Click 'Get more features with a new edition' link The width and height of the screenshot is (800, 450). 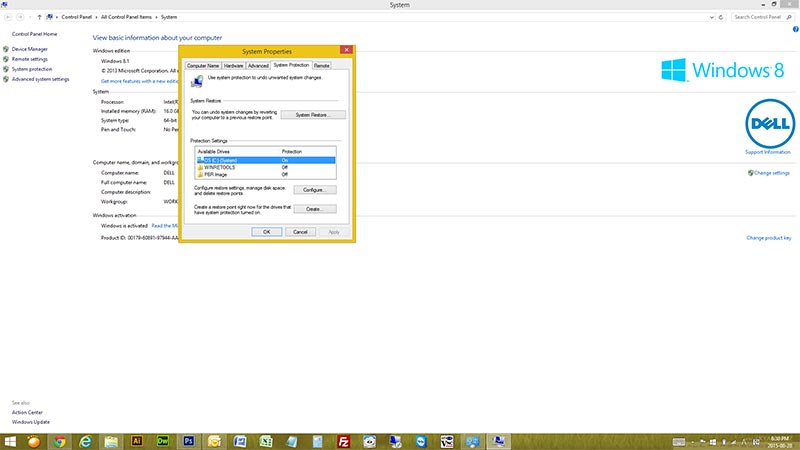point(139,81)
